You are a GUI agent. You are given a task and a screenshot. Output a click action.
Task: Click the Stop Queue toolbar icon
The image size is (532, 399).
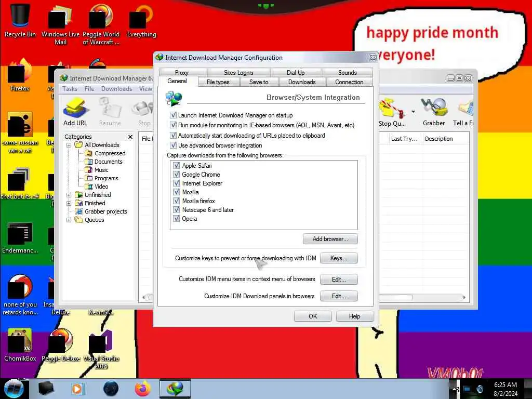[393, 112]
